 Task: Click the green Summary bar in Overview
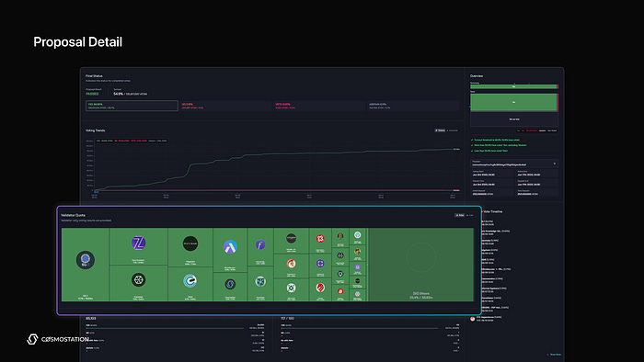pyautogui.click(x=513, y=86)
